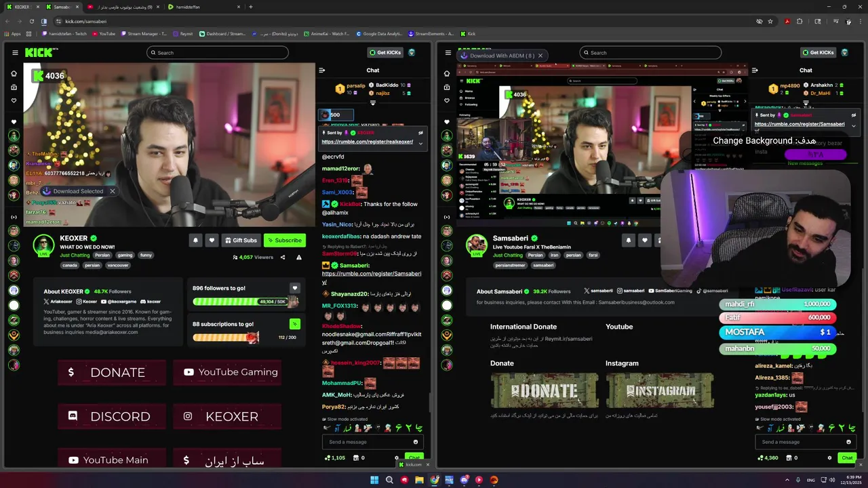Open the profile avatar menu in KEOXER's window

(412, 52)
